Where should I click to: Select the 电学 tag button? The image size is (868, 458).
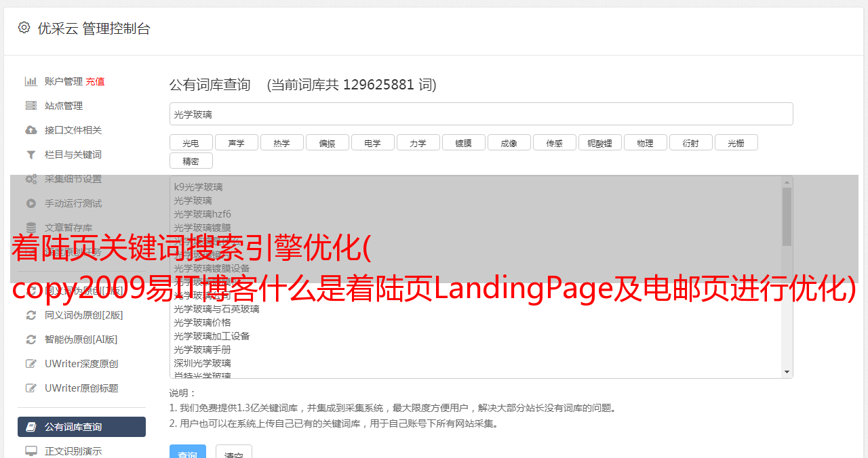[x=373, y=142]
